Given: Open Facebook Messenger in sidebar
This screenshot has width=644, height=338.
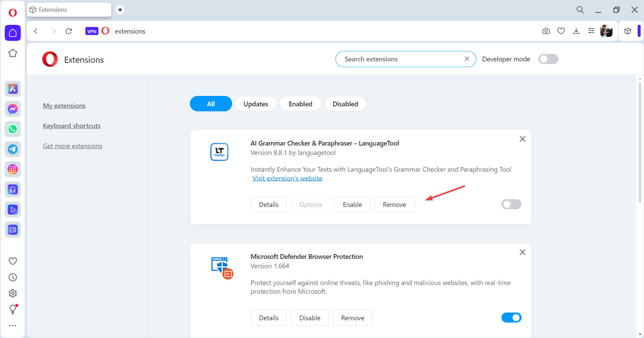Looking at the screenshot, I should pos(13,109).
